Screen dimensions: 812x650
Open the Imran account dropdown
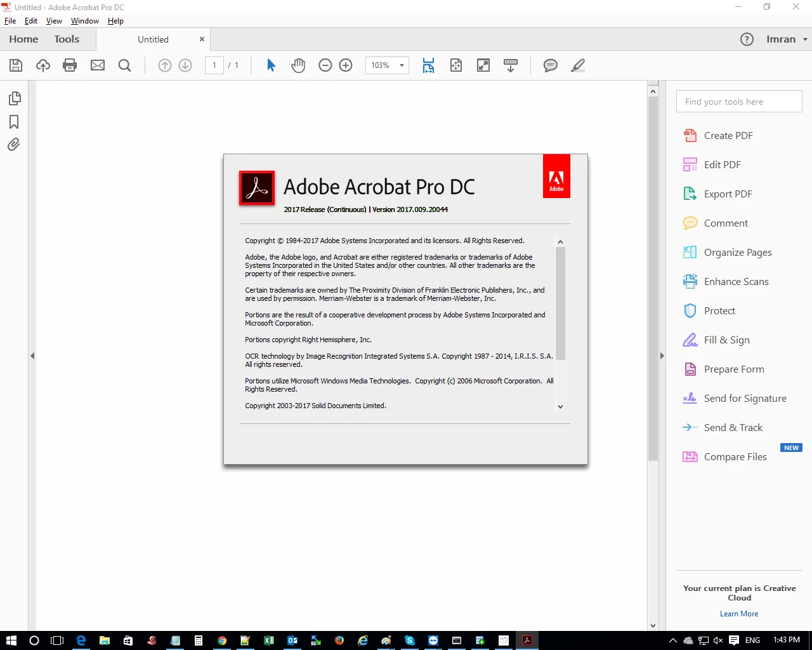point(787,39)
